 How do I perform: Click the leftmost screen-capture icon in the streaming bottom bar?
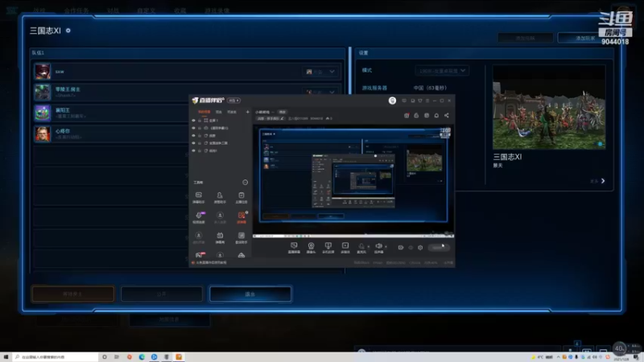(x=294, y=246)
